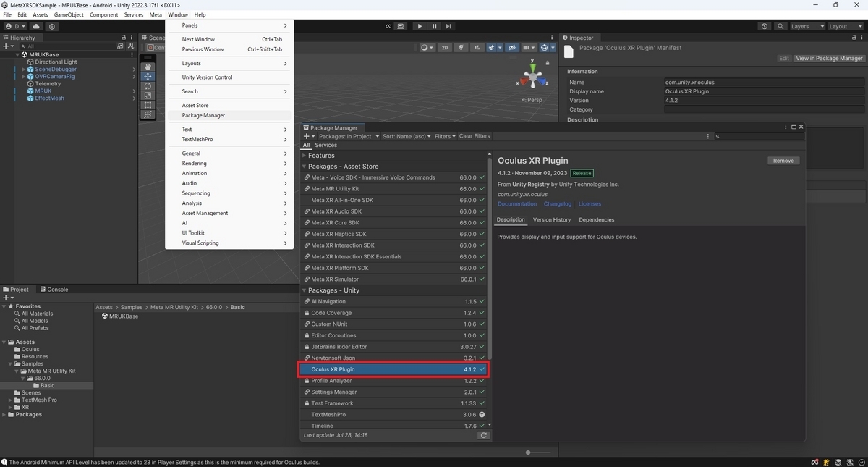
Task: Toggle scene audio button
Action: point(477,48)
